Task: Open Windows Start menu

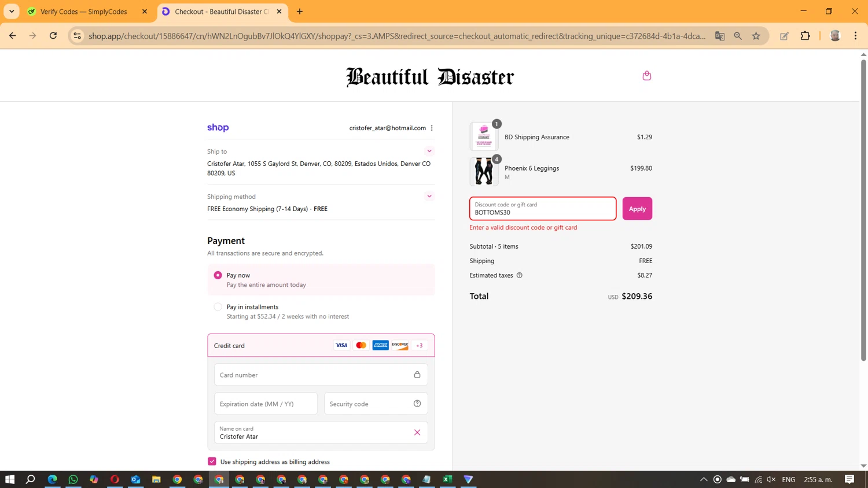Action: click(10, 479)
